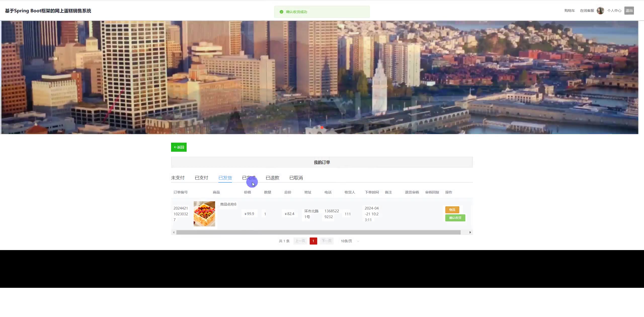Open the refunded orders tab
Viewport: 644px width, 317px height.
272,178
